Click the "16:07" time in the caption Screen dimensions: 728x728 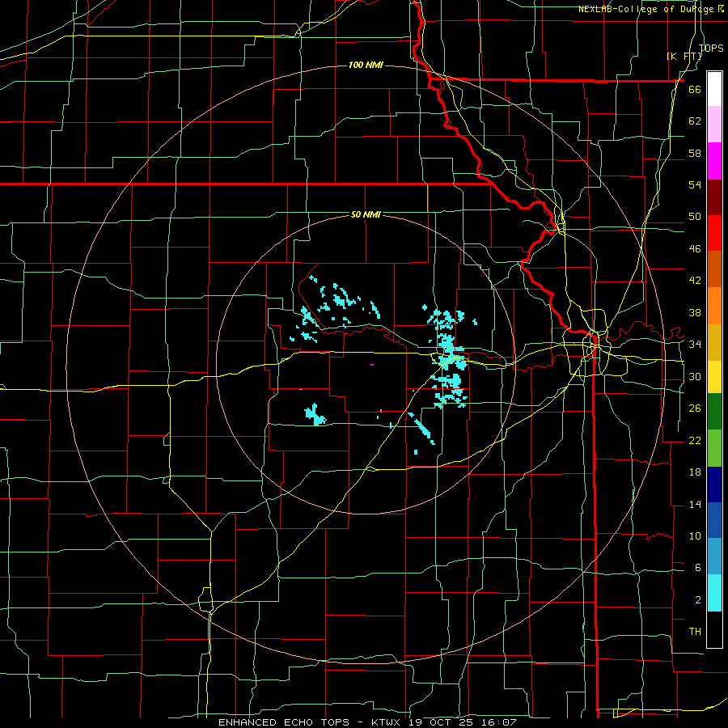pyautogui.click(x=500, y=722)
